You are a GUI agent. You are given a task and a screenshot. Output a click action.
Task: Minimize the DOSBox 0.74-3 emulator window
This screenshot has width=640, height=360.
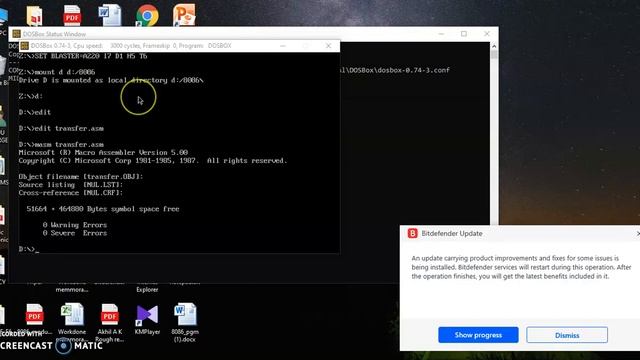click(x=283, y=46)
